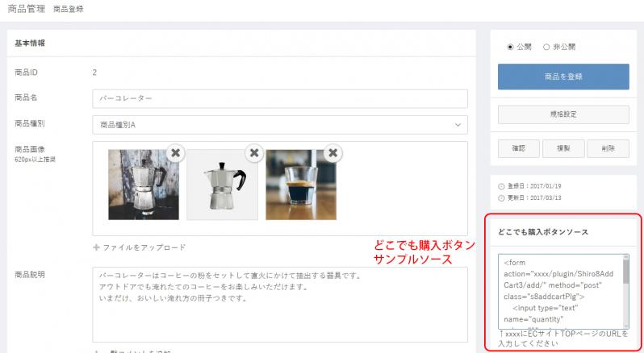This screenshot has width=644, height=353.
Task: Click the 基本情報 section header
Action: click(30, 43)
